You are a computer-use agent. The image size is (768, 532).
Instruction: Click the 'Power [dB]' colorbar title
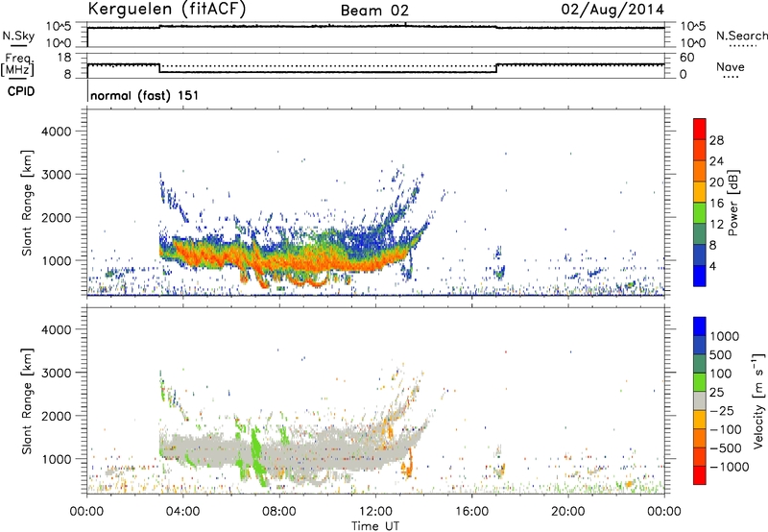click(x=732, y=203)
